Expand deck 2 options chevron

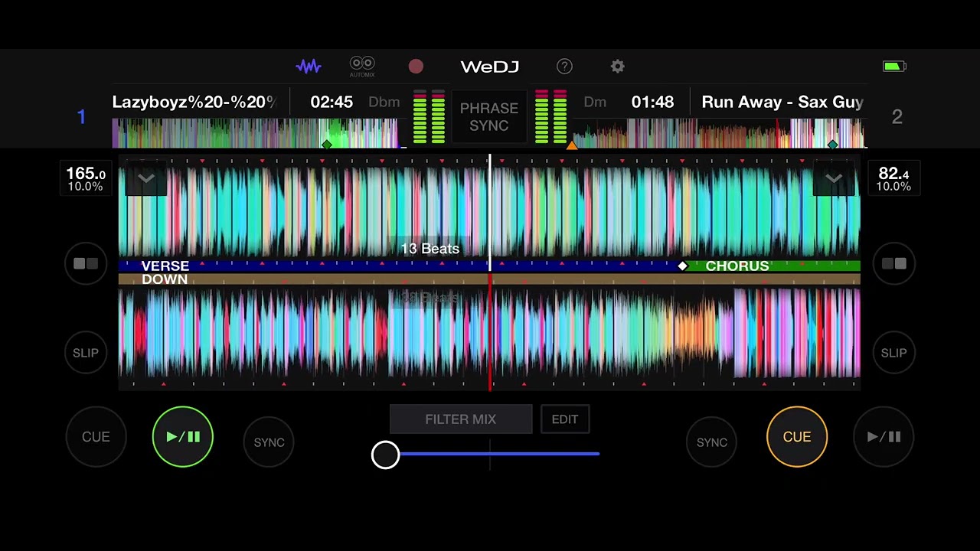[834, 178]
